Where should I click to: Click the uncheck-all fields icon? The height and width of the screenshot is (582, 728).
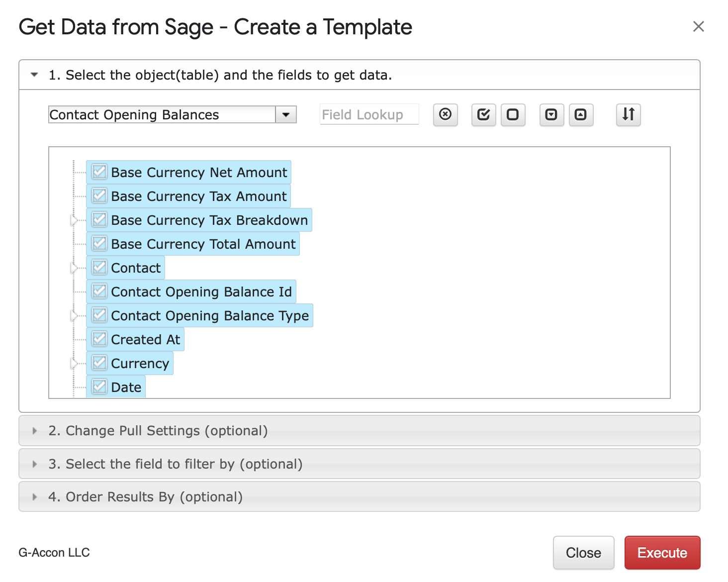[513, 115]
